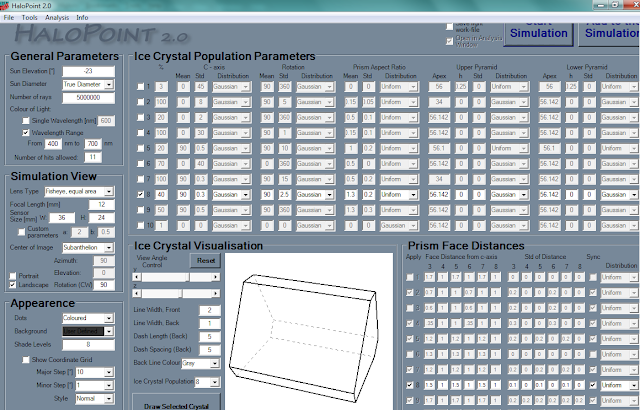
Task: Disable ice crystal population 8 checkbox
Action: 140,195
